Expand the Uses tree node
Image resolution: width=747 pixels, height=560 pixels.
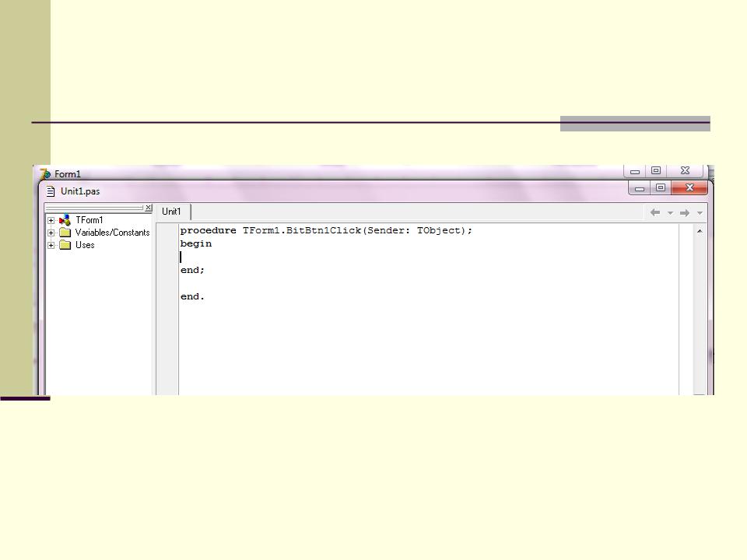tap(51, 245)
